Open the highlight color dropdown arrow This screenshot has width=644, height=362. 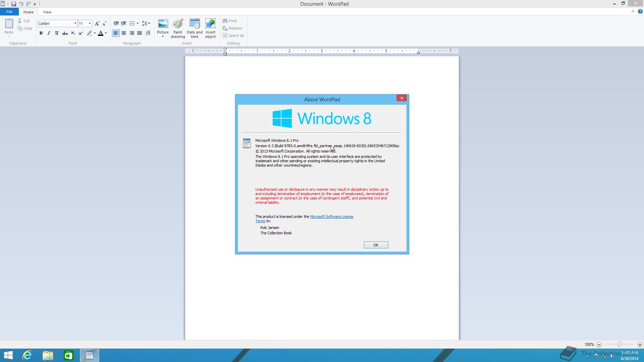point(95,33)
